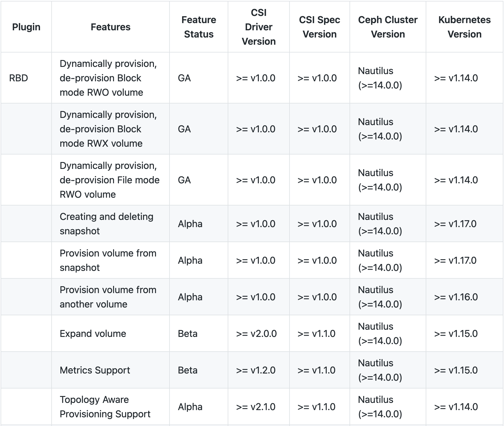Click Provision volume from another volume
This screenshot has width=504, height=426.
110,297
